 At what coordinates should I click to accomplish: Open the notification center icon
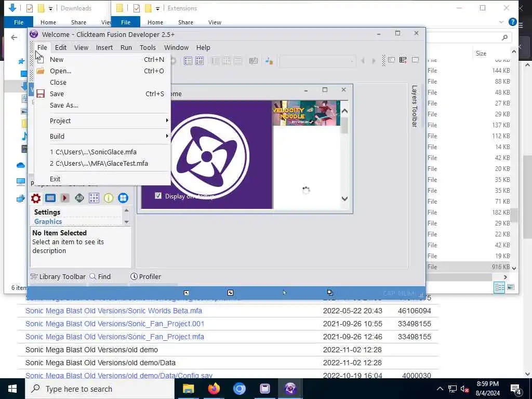pyautogui.click(x=516, y=389)
